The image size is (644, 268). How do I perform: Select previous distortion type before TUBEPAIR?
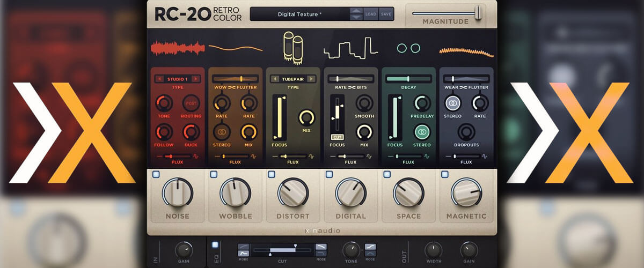click(275, 79)
